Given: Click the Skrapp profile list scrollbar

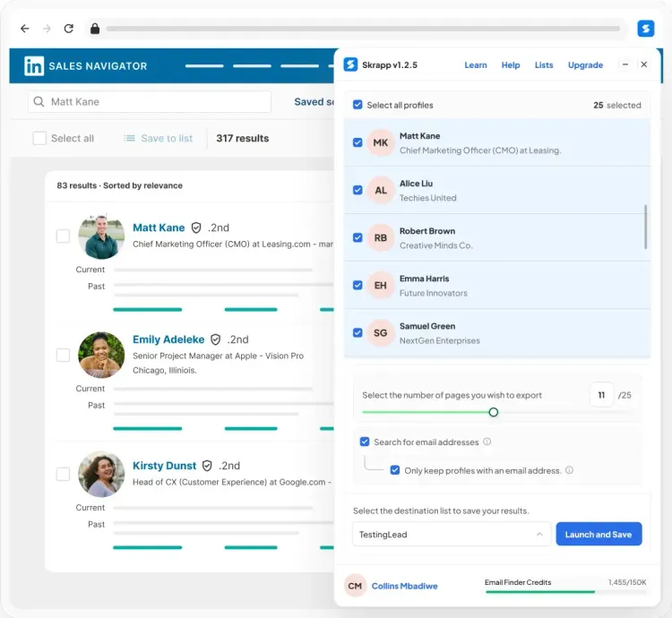Looking at the screenshot, I should coord(645,227).
